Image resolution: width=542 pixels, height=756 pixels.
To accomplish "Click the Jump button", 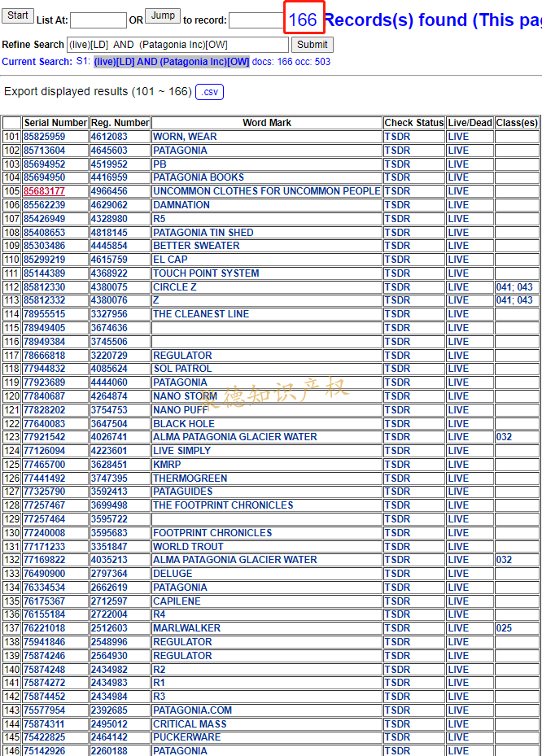I will pos(163,15).
